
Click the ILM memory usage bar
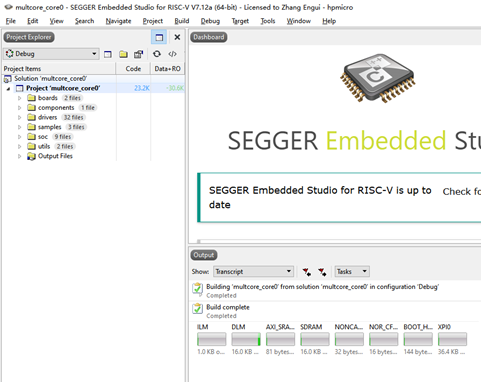[x=211, y=339]
